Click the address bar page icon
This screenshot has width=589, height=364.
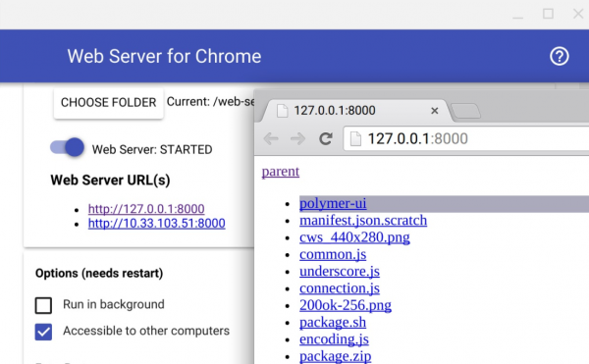(355, 139)
